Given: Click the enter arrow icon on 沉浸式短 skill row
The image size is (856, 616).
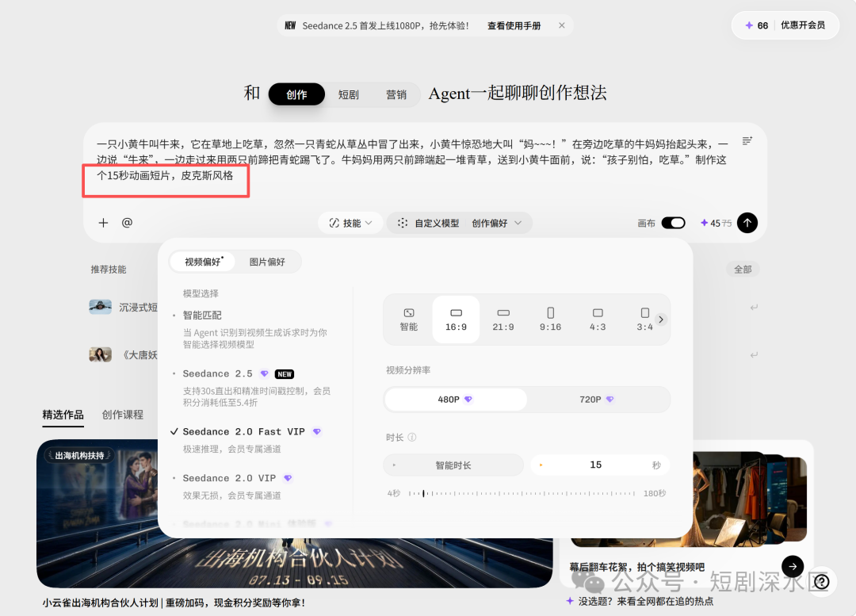Looking at the screenshot, I should click(754, 308).
